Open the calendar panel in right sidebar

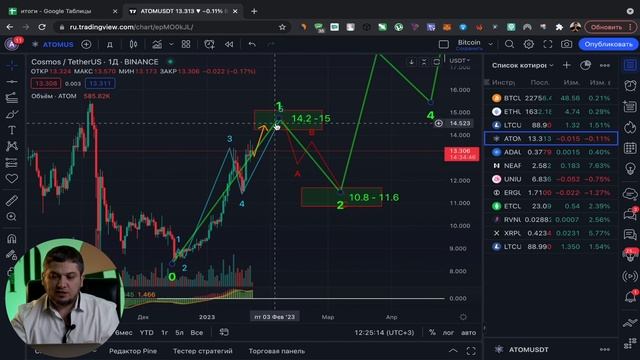(630, 148)
